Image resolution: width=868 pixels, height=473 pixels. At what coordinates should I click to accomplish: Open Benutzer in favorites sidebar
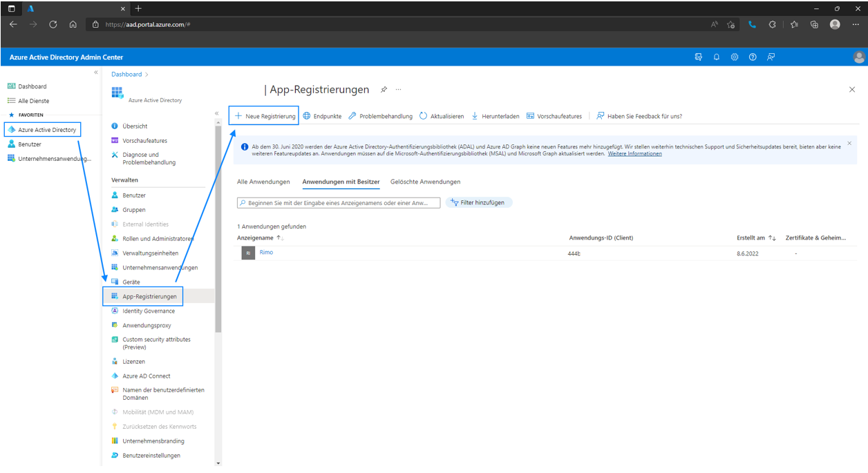tap(25, 144)
